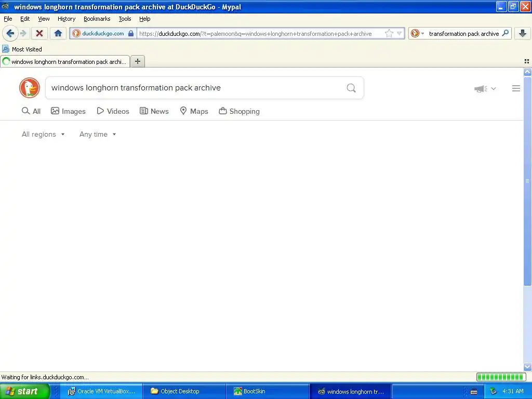Click the DuckDuckGo duck logo

pyautogui.click(x=30, y=88)
